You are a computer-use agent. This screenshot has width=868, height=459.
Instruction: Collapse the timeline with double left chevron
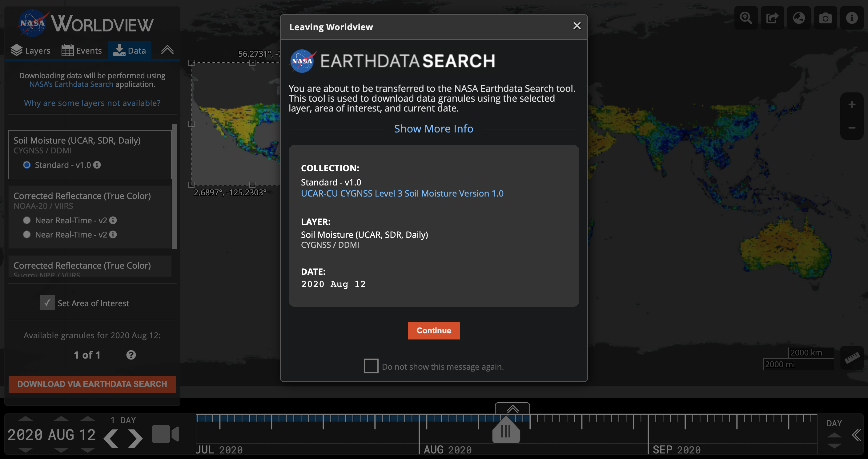(x=857, y=435)
